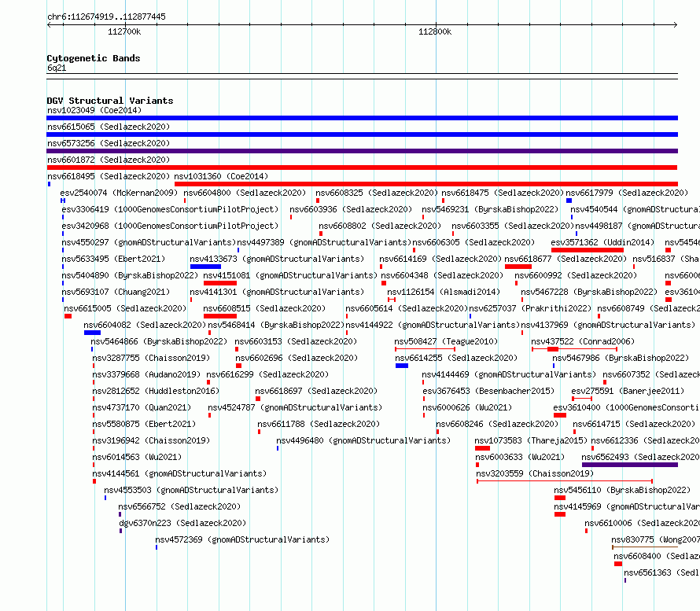Open nsv4550297 (gnomADStructuralVariants) label
The width and height of the screenshot is (700, 611).
pos(149,242)
